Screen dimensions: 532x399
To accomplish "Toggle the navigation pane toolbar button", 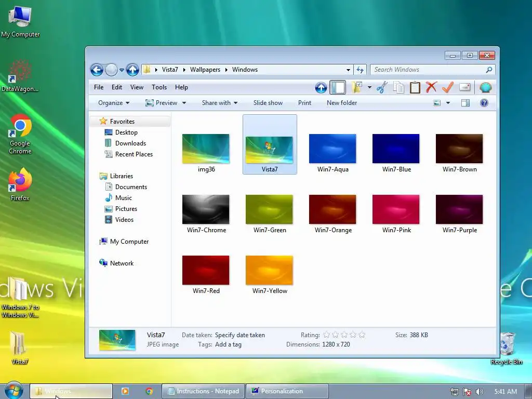I will tap(338, 87).
